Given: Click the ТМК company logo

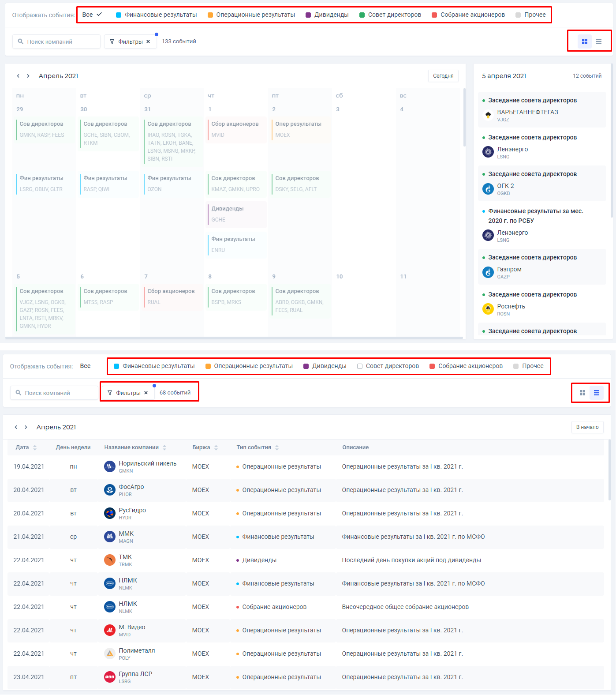Looking at the screenshot, I should click(x=110, y=560).
